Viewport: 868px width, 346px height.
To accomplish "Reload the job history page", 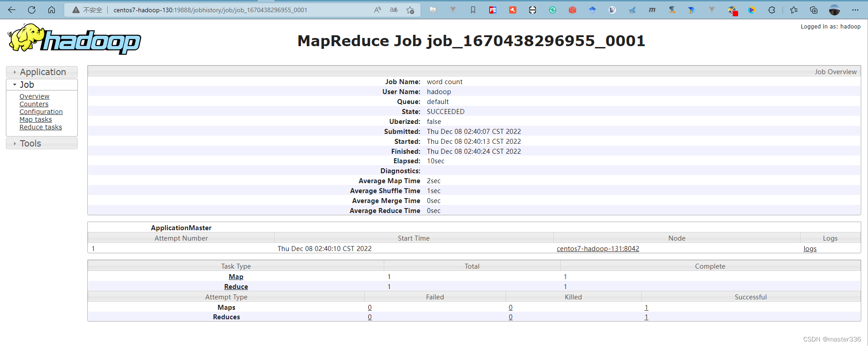I will 32,9.
